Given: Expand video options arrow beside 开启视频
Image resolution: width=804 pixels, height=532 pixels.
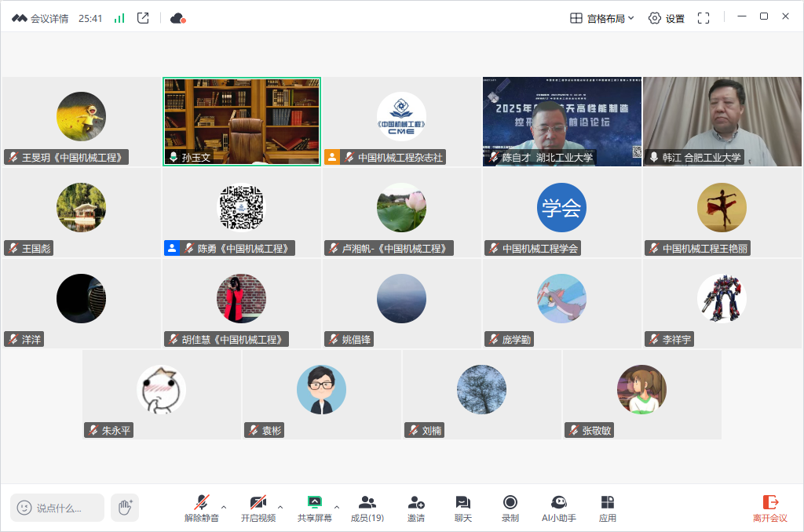Looking at the screenshot, I should (280, 506).
